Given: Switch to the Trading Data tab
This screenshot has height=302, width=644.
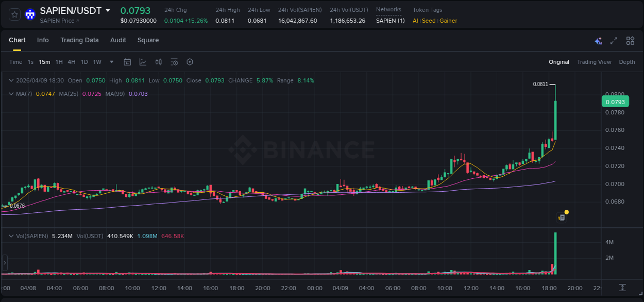Looking at the screenshot, I should click(79, 40).
